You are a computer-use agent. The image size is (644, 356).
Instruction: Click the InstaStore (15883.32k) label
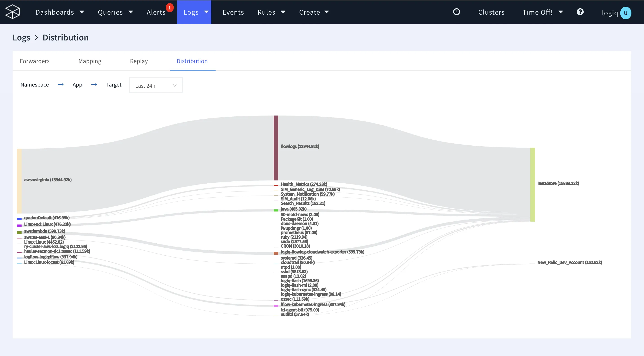558,183
